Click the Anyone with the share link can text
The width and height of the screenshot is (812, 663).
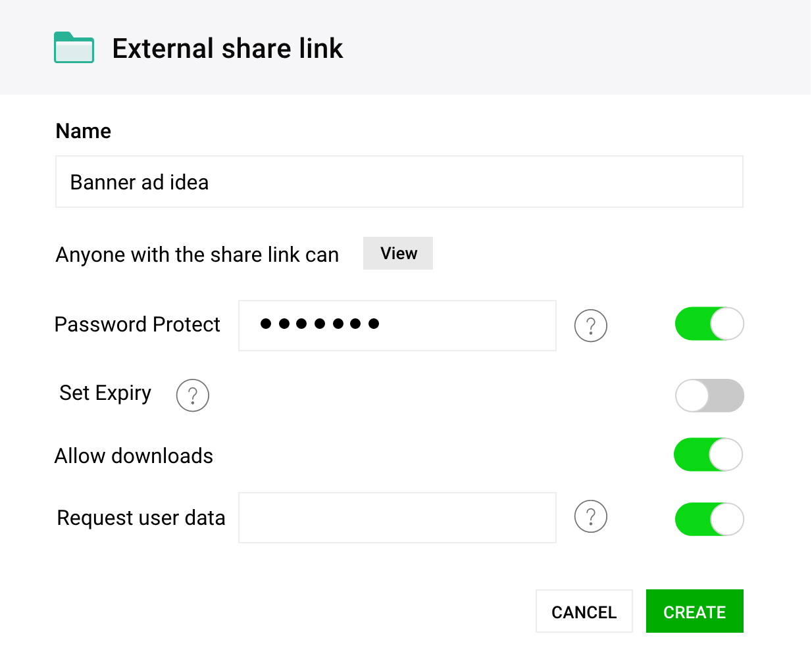(197, 255)
